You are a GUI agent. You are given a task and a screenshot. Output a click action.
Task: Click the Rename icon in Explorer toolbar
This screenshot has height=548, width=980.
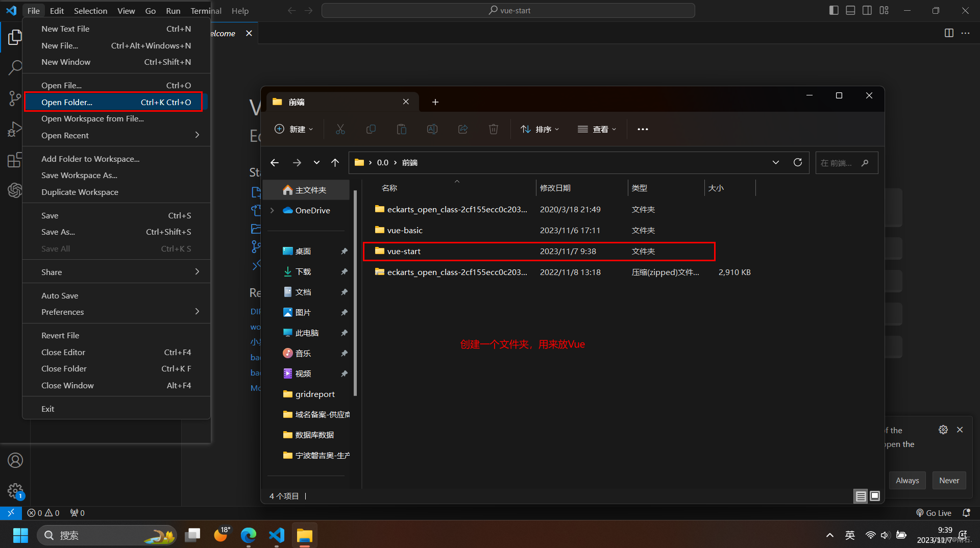tap(432, 129)
